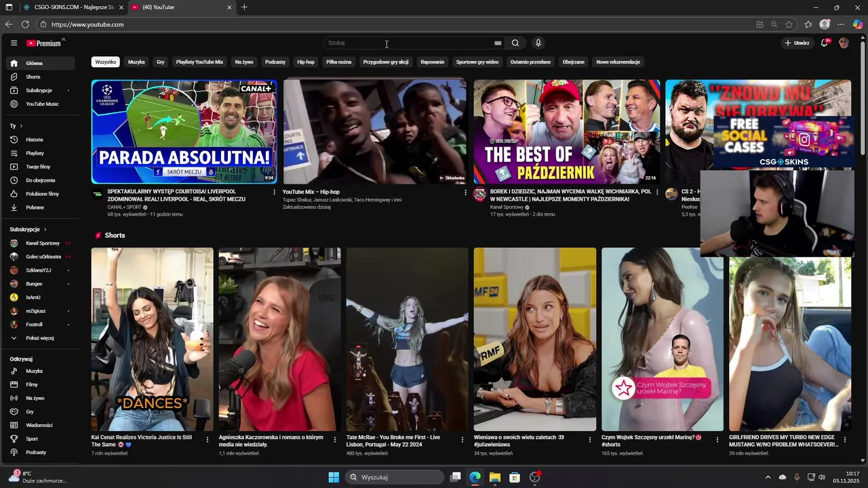Image resolution: width=868 pixels, height=488 pixels.
Task: Open the reZigiusz subscription channel
Action: [x=41, y=310]
